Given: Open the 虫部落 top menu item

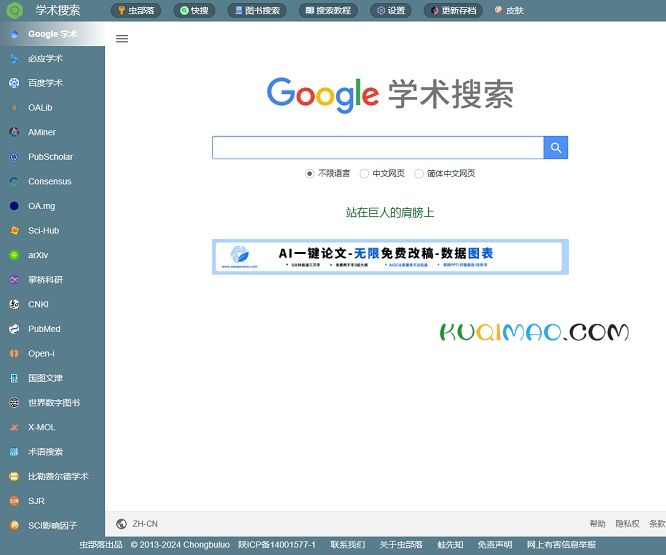Looking at the screenshot, I should coord(136,10).
